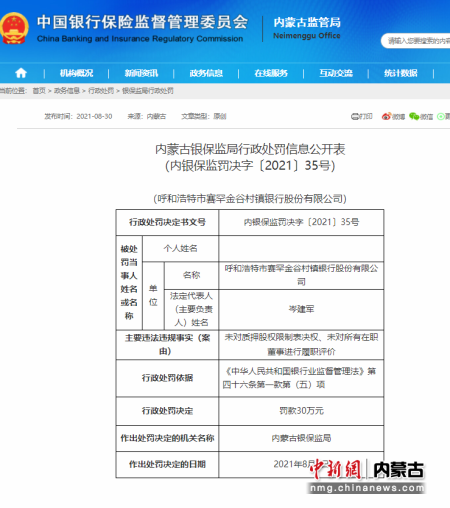The height and width of the screenshot is (508, 450).
Task: Go to 银保监局行政处罚 in the breadcrumb
Action: point(148,91)
